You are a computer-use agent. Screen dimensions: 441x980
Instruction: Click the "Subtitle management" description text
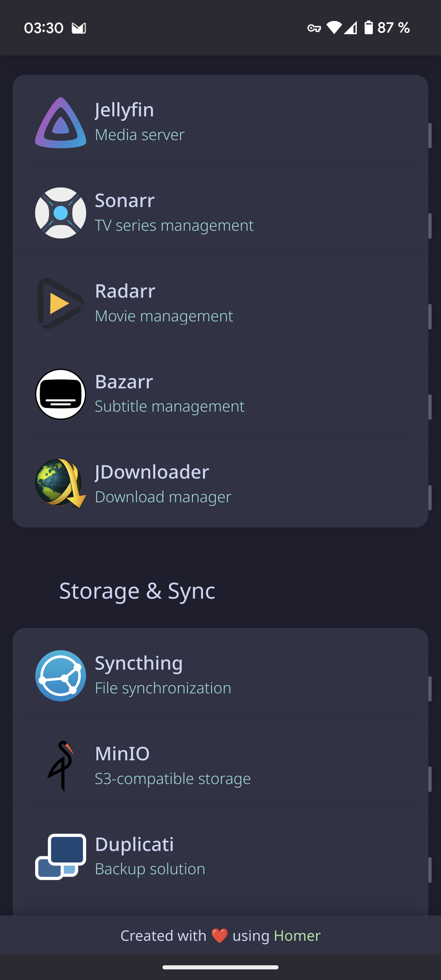[x=169, y=406]
